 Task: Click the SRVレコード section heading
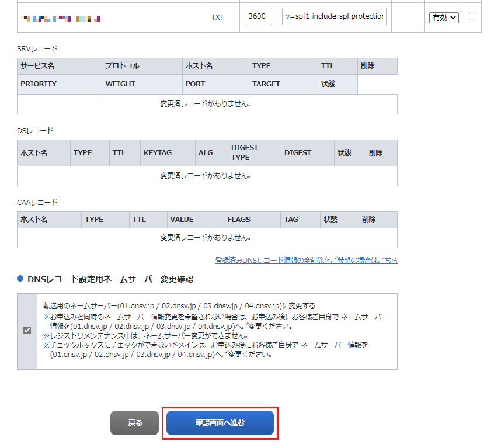tap(37, 49)
